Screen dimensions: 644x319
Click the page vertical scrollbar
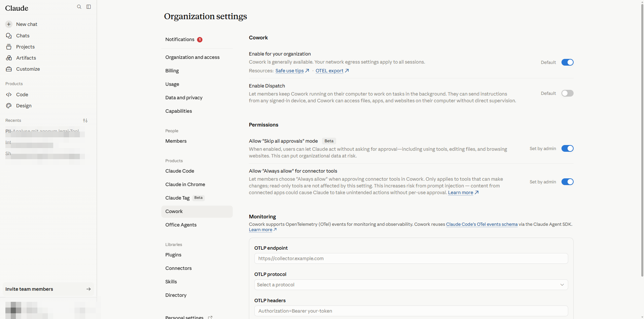point(642,140)
